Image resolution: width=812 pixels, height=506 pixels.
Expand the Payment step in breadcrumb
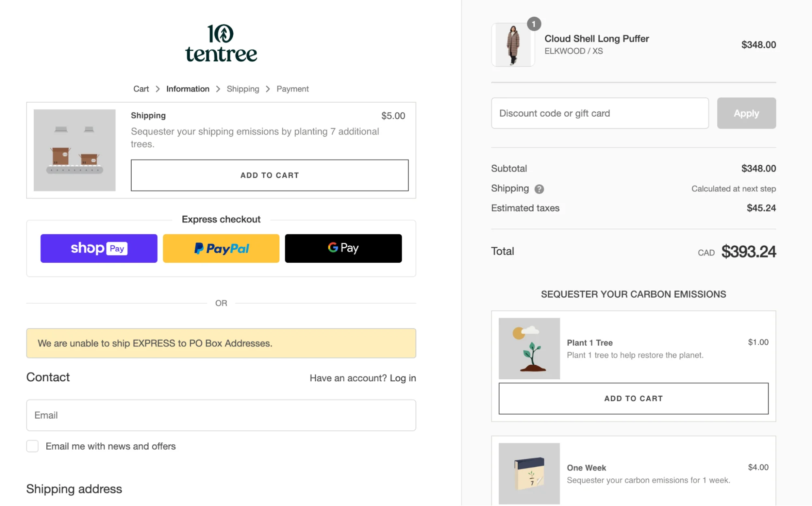point(292,89)
